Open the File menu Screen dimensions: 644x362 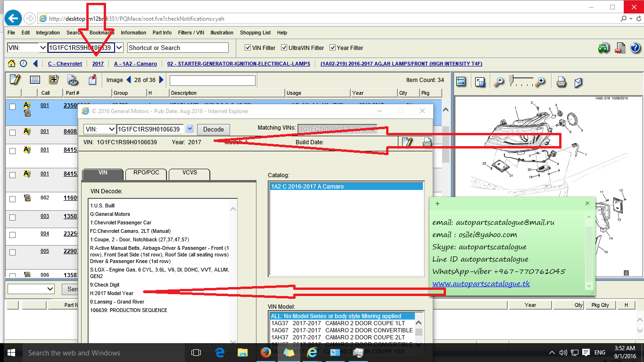[x=11, y=33]
